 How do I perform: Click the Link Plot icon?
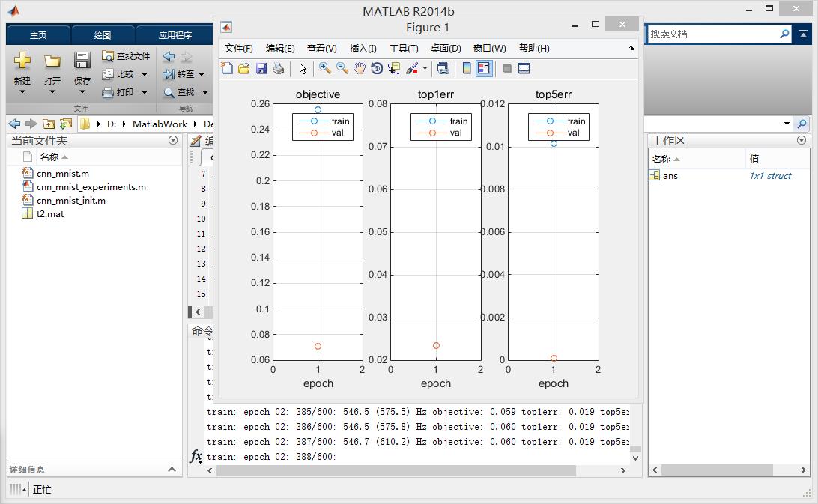coord(443,68)
